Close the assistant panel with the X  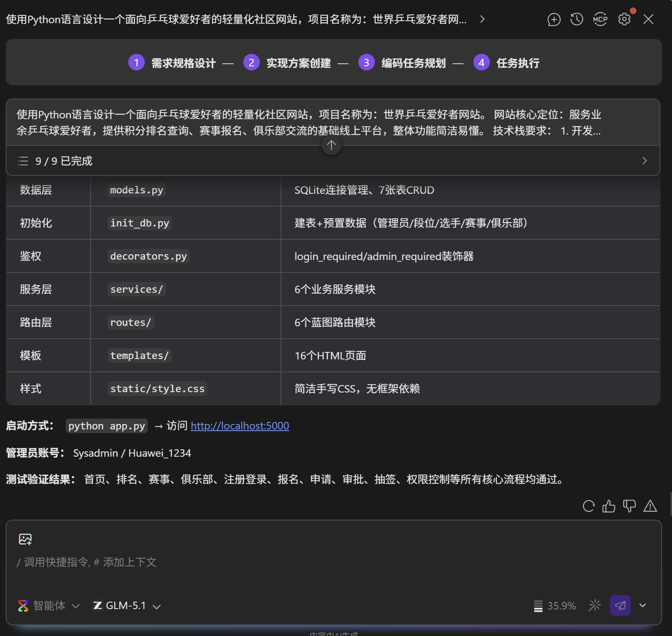(648, 19)
